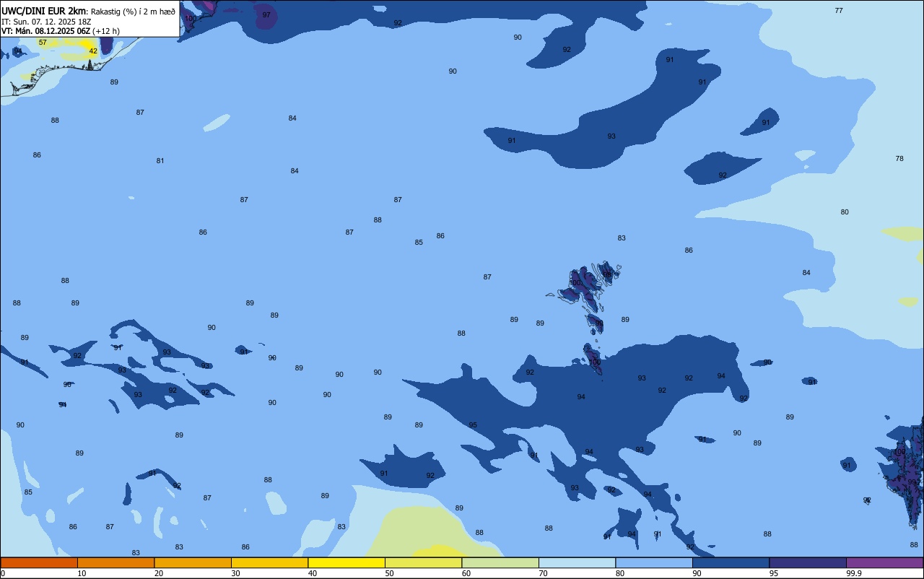This screenshot has height=579, width=924.
Task: Click the "30" legend tick label
Action: pyautogui.click(x=235, y=573)
